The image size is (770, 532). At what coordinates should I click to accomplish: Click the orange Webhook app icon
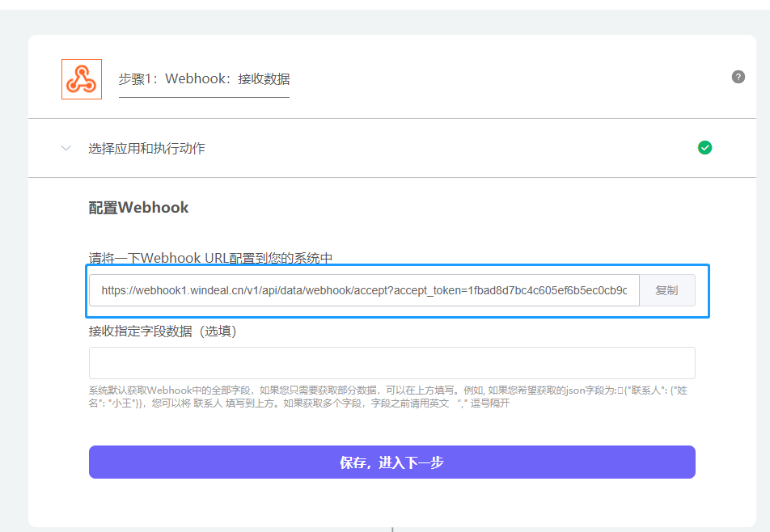click(82, 79)
